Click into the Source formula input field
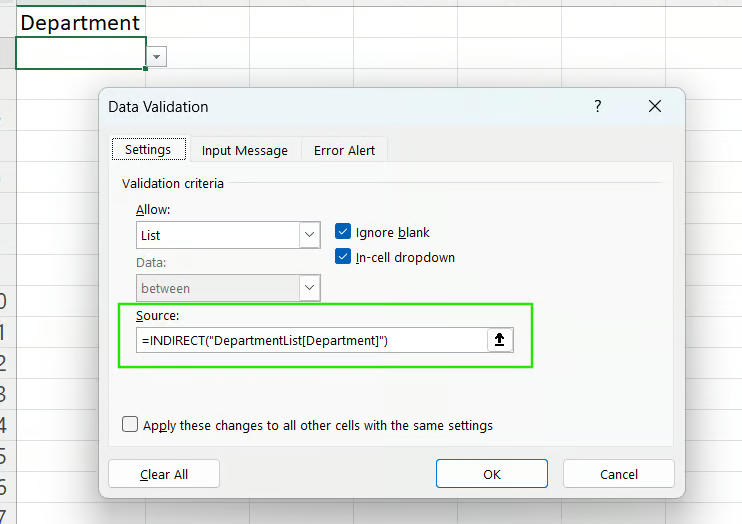Image resolution: width=742 pixels, height=524 pixels. 312,340
